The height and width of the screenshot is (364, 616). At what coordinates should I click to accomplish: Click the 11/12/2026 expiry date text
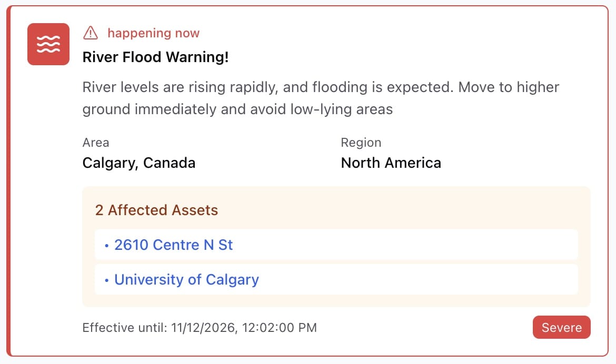pyautogui.click(x=201, y=328)
